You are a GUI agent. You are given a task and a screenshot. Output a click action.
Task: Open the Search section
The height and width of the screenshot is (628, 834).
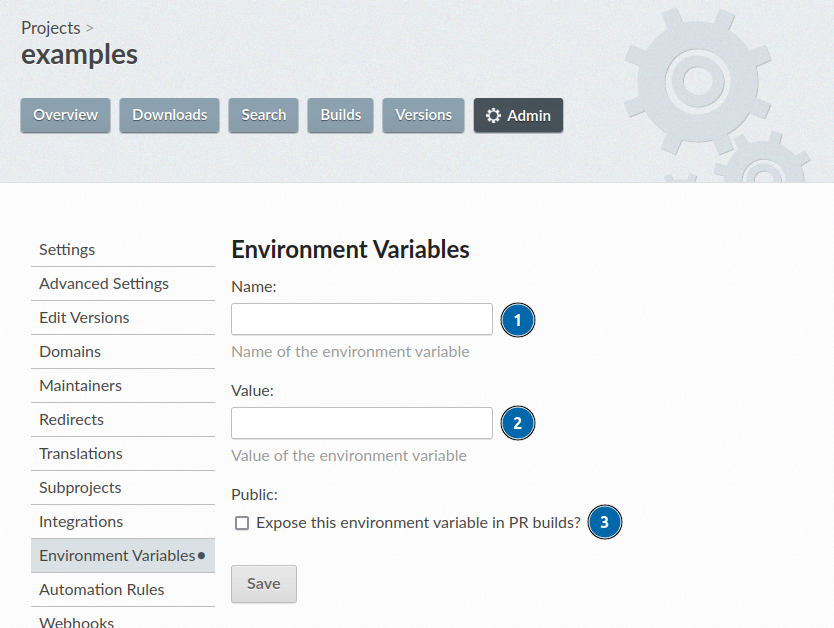pos(263,115)
